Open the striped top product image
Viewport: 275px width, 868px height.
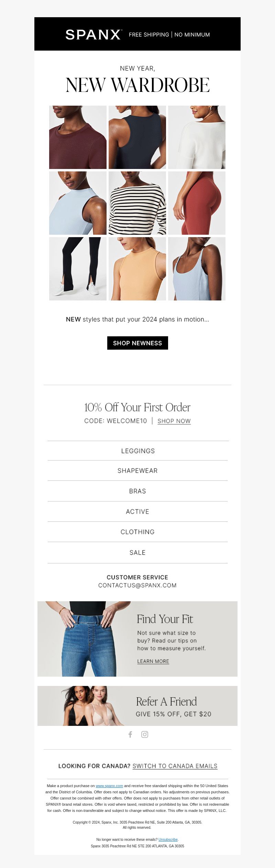pyautogui.click(x=137, y=203)
